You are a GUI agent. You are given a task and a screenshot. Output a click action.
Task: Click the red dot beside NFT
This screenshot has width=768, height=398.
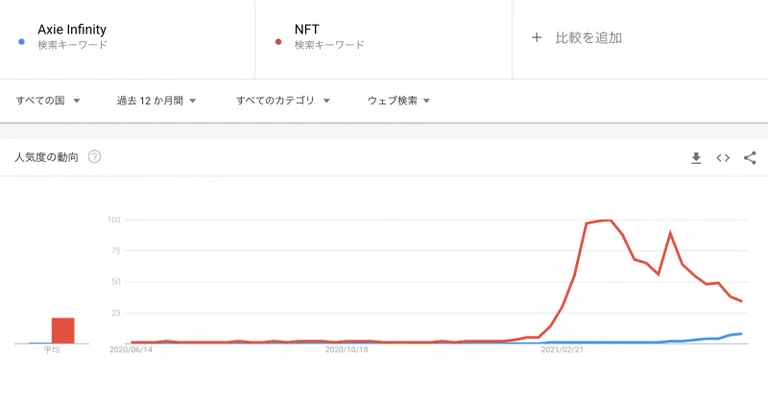pyautogui.click(x=278, y=42)
